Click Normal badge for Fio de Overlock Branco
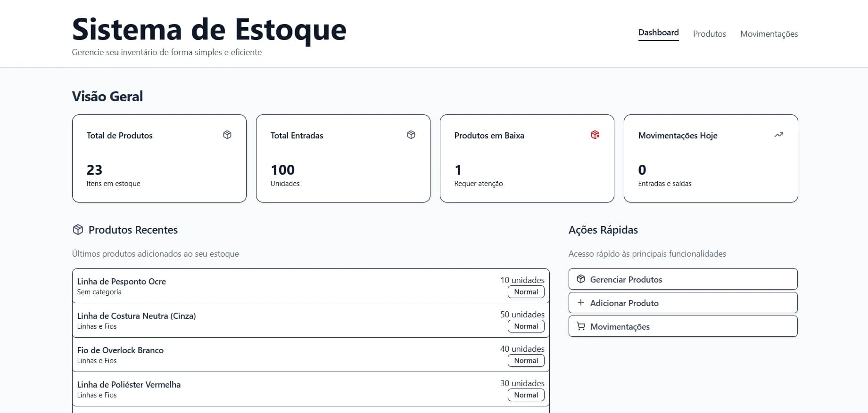The height and width of the screenshot is (413, 868). (x=526, y=361)
